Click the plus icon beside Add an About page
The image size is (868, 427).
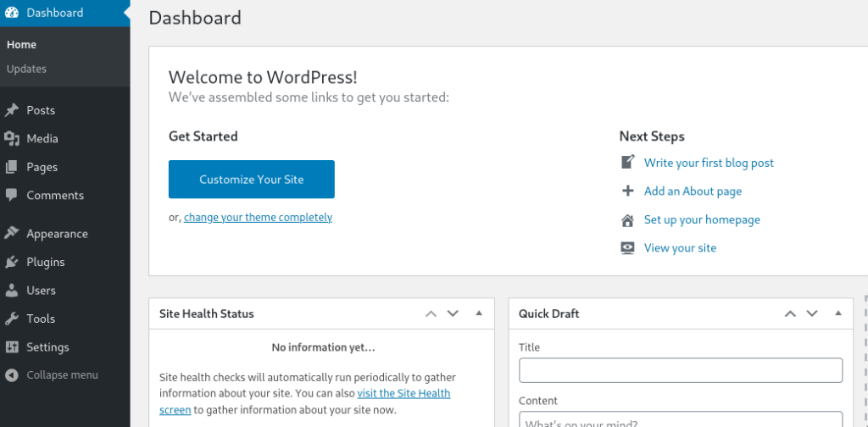[x=627, y=191]
